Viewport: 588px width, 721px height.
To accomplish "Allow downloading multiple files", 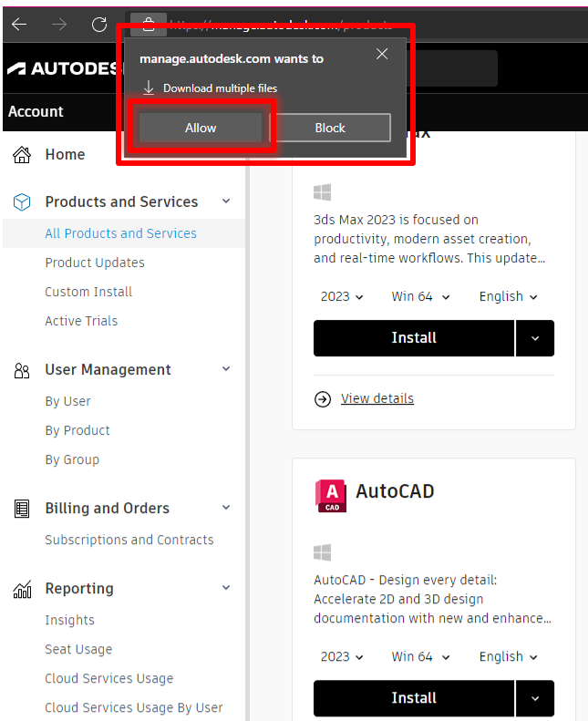I will (201, 128).
